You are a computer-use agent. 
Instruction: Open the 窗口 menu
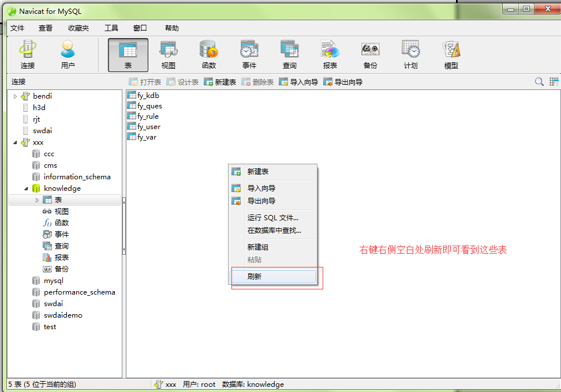140,28
